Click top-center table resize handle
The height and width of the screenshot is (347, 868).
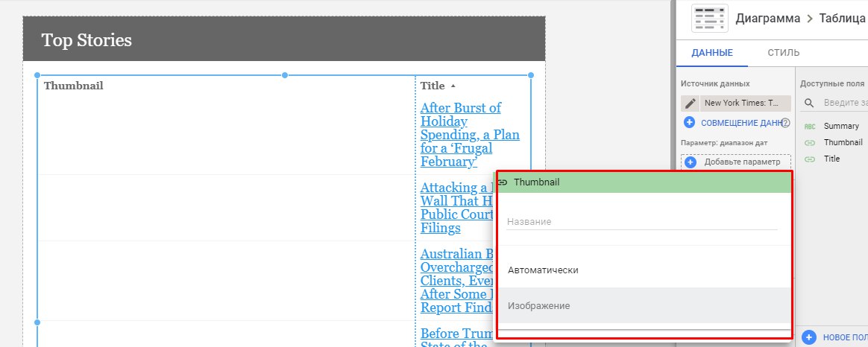285,75
